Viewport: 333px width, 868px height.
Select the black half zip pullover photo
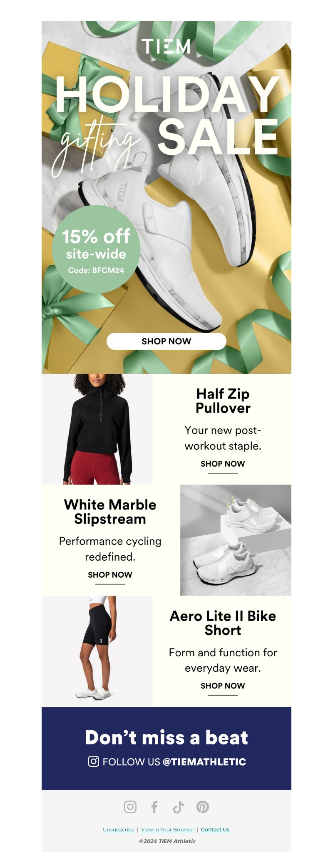(97, 429)
